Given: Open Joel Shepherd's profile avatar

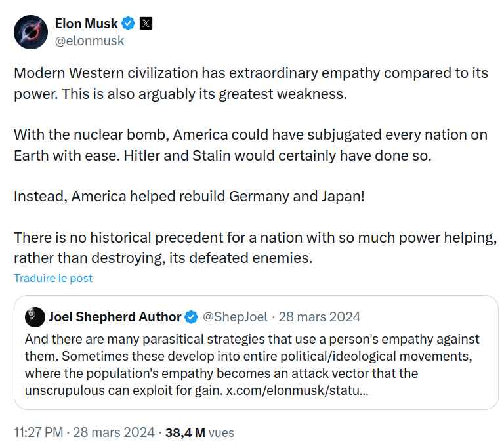Looking at the screenshot, I should point(35,317).
